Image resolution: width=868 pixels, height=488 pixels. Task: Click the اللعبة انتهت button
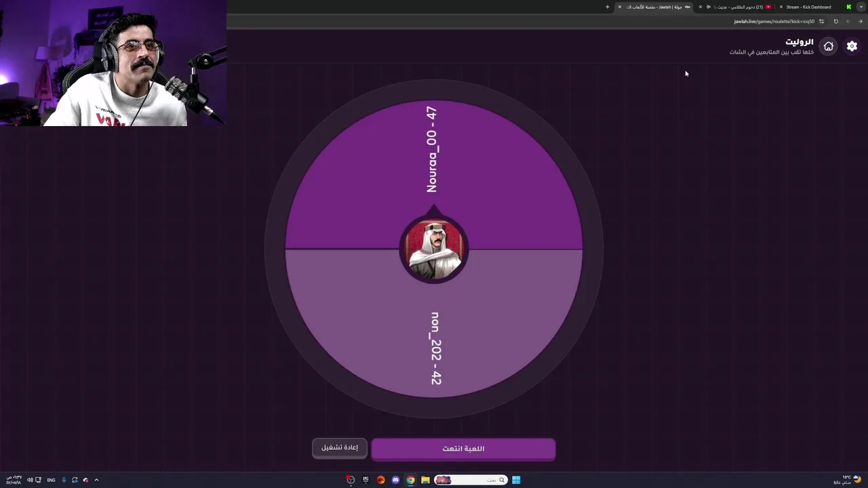pos(463,449)
